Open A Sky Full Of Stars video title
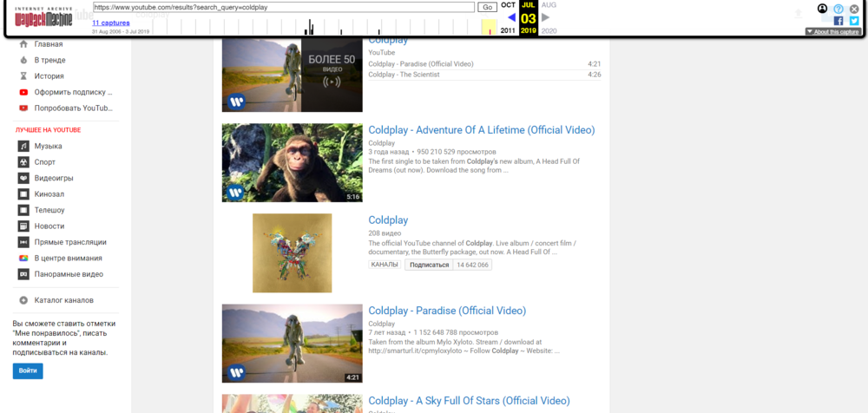Screen dimensions: 868x413 tap(469, 401)
